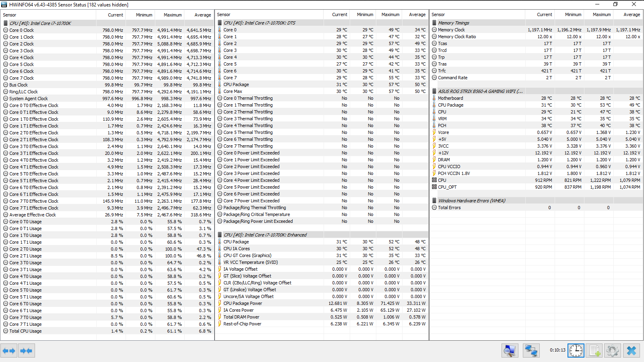Select the PCH VCCIN 1.8V row
The width and height of the screenshot is (644, 362).
pos(536,173)
